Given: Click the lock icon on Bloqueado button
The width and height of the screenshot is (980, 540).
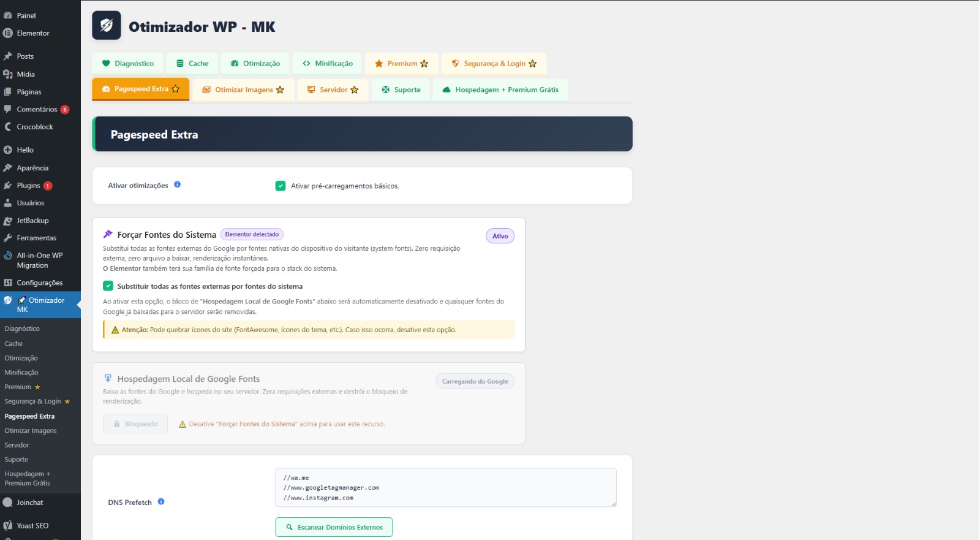Looking at the screenshot, I should pyautogui.click(x=116, y=424).
